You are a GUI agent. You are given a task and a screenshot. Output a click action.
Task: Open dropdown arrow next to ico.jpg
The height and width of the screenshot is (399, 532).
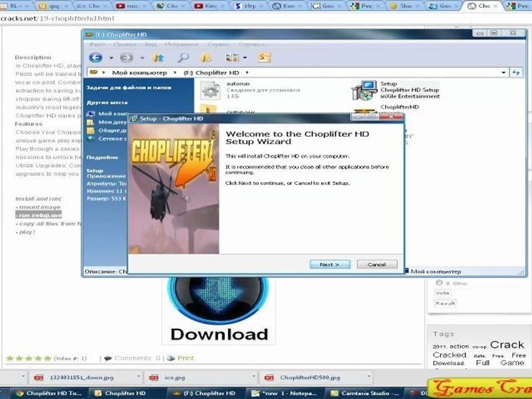pos(253,377)
